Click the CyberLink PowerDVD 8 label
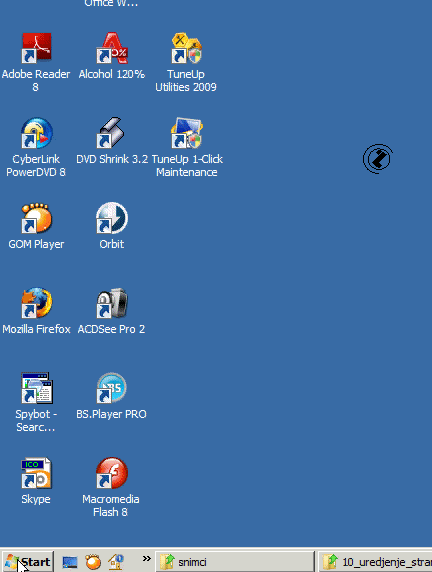432x572 pixels. 36,166
